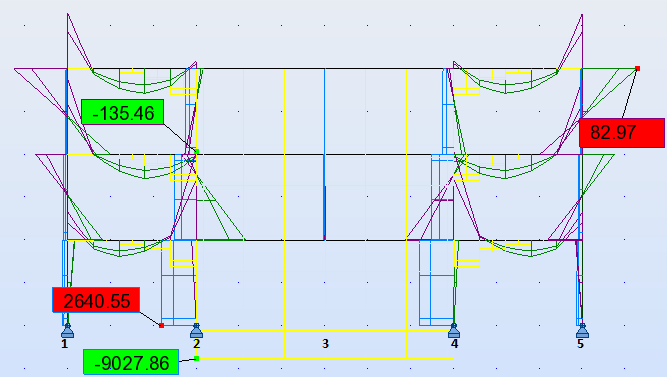Click the green marker next to the -9027.86 label
Image resolution: width=667 pixels, height=377 pixels.
pos(197,359)
